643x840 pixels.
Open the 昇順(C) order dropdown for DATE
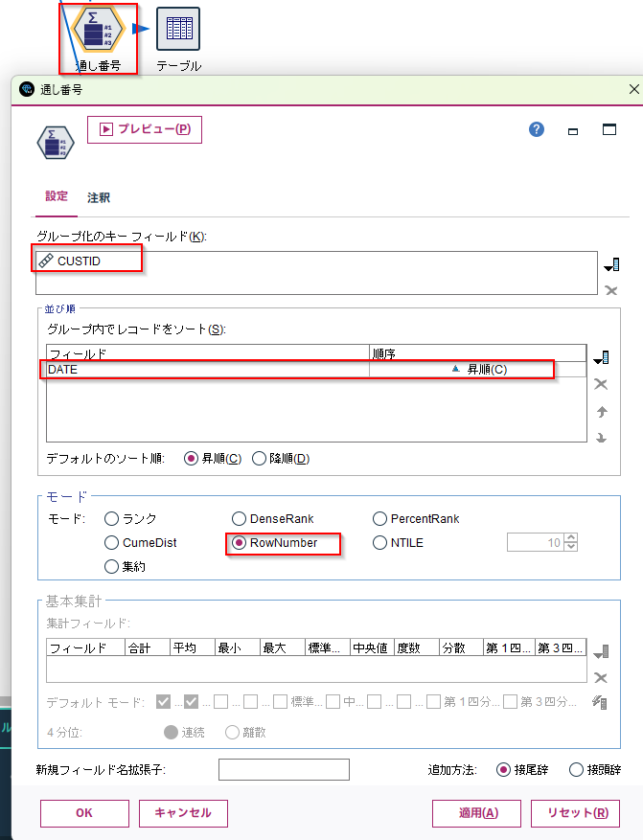tap(477, 369)
